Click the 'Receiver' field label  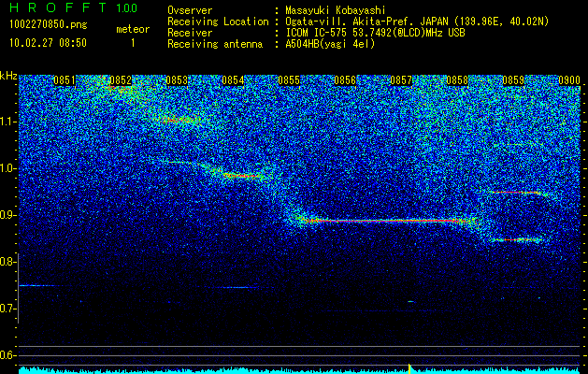coord(190,33)
